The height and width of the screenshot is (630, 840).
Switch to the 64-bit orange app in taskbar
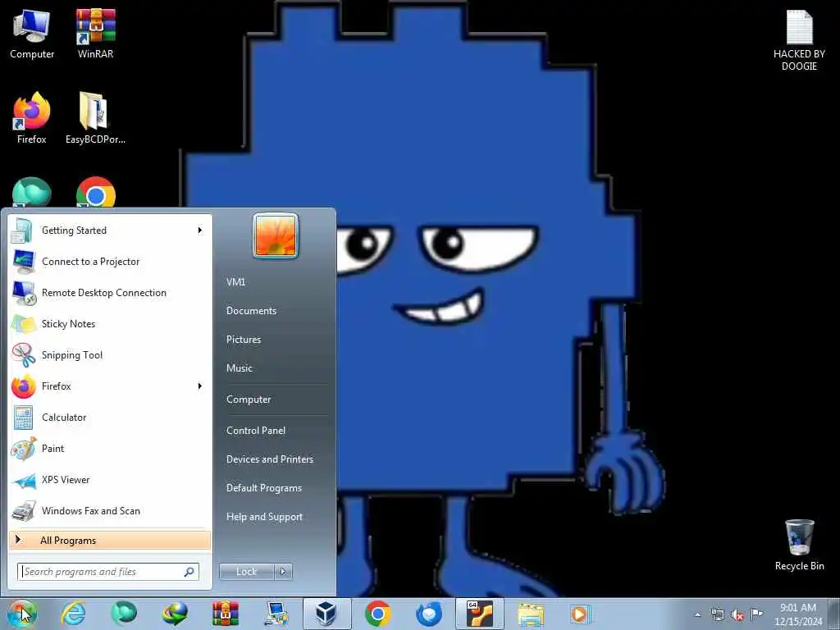479,614
